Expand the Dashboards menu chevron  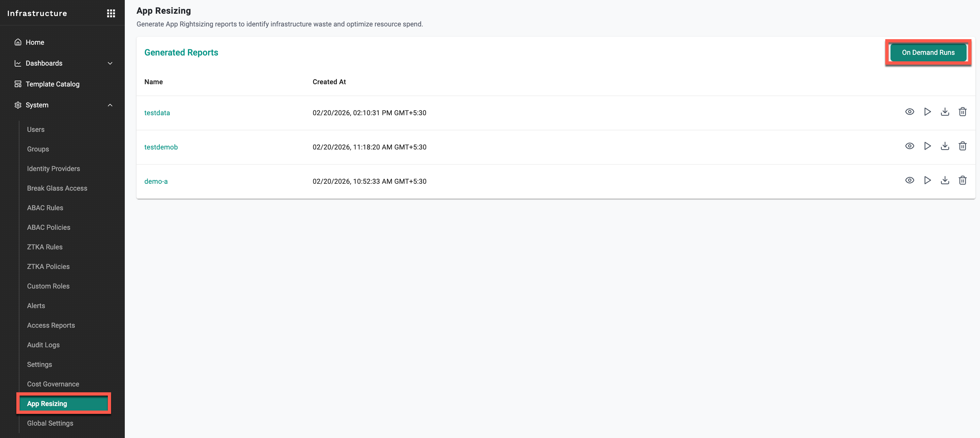coord(110,63)
